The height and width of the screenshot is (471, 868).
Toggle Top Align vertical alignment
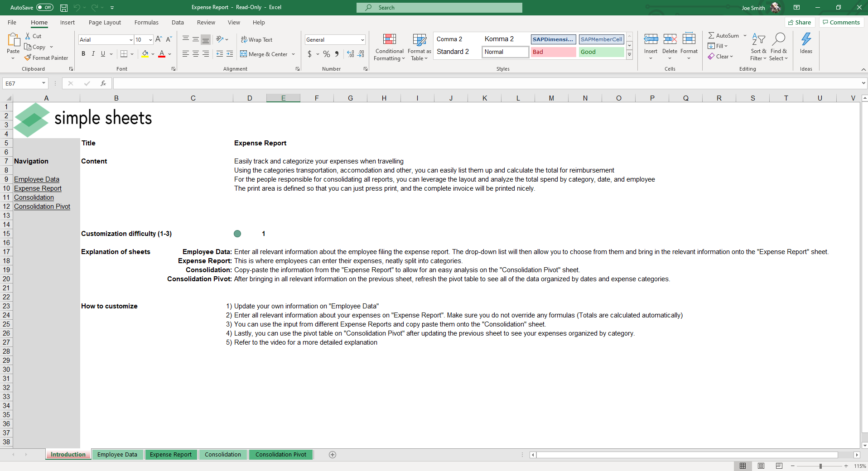[x=186, y=39]
